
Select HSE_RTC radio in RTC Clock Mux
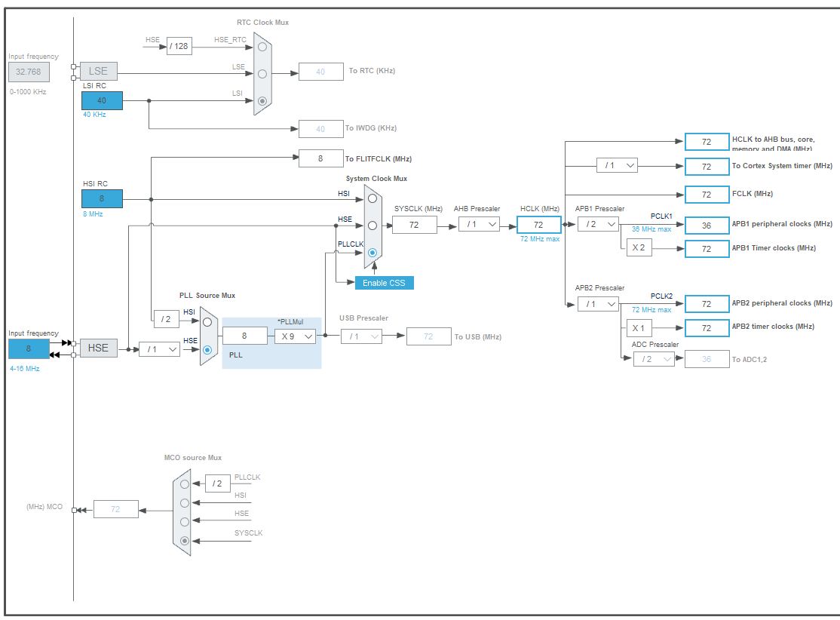[262, 47]
